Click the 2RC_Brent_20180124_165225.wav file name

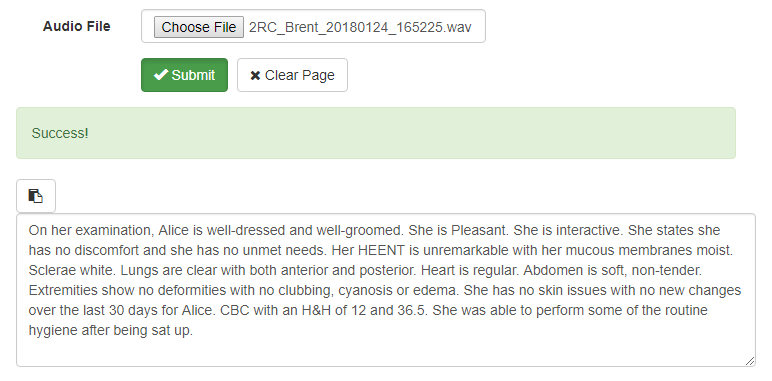[x=360, y=27]
